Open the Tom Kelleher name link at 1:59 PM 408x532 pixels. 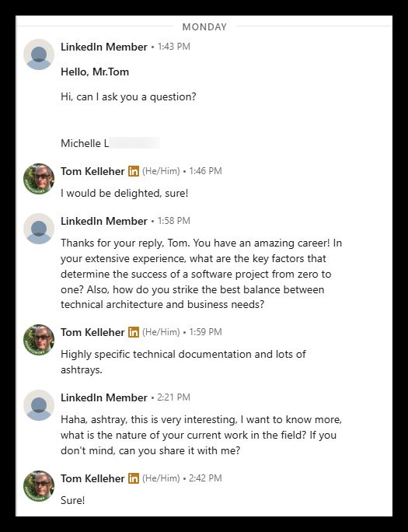[92, 333]
